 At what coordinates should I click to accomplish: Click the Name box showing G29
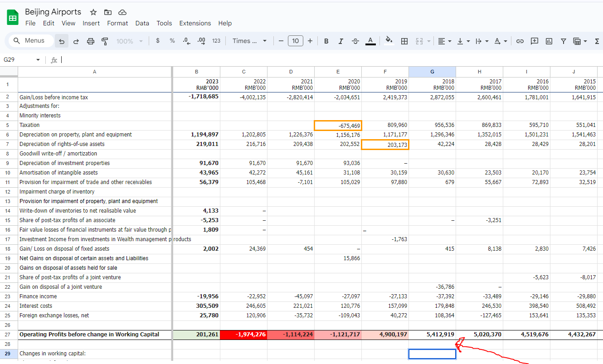pos(17,60)
